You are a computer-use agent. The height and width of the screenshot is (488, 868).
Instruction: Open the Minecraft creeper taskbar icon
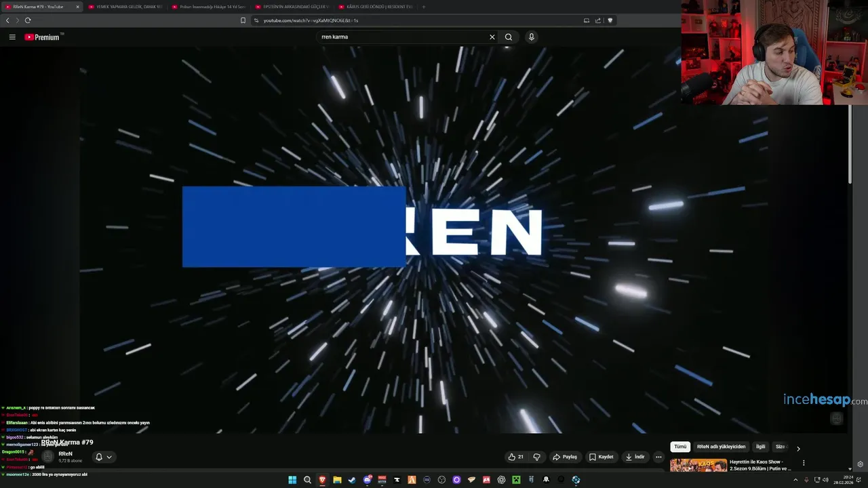coord(516,480)
